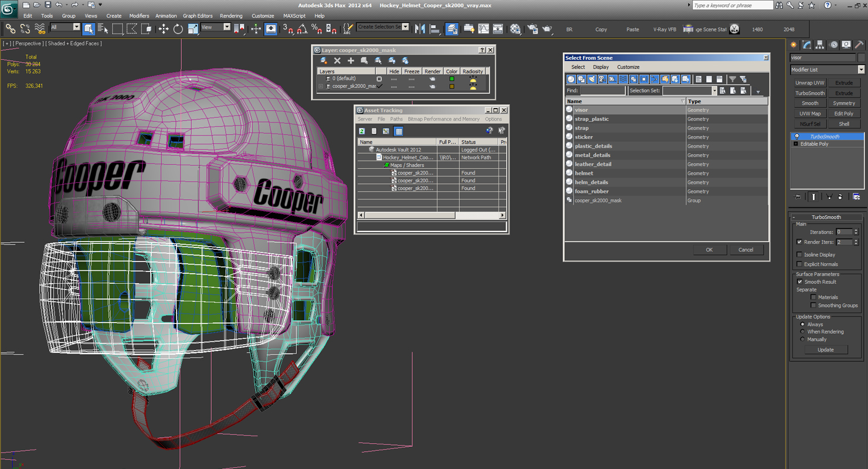Click brown color swatch of cooper_sk2000_mask layer
This screenshot has width=868, height=469.
pyautogui.click(x=452, y=86)
